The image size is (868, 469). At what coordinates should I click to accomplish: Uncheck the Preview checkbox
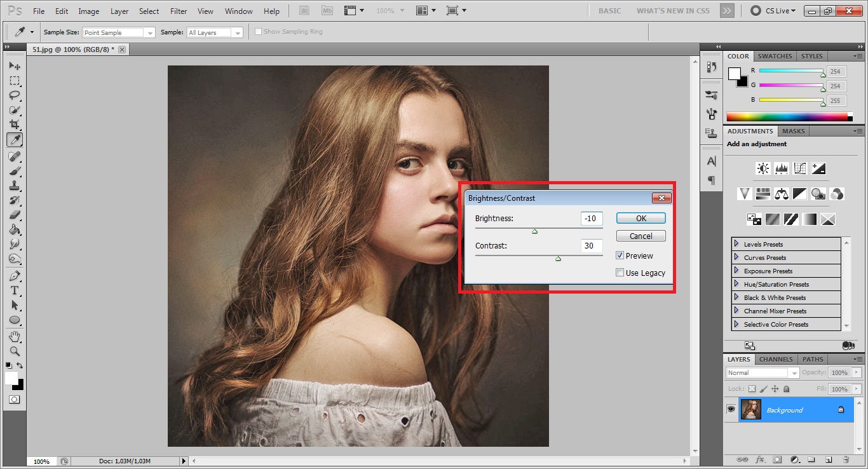(620, 255)
